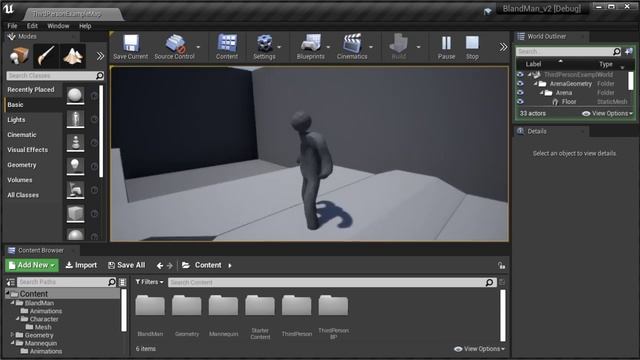
Task: Click Save Current toolbar icon
Action: point(130,47)
